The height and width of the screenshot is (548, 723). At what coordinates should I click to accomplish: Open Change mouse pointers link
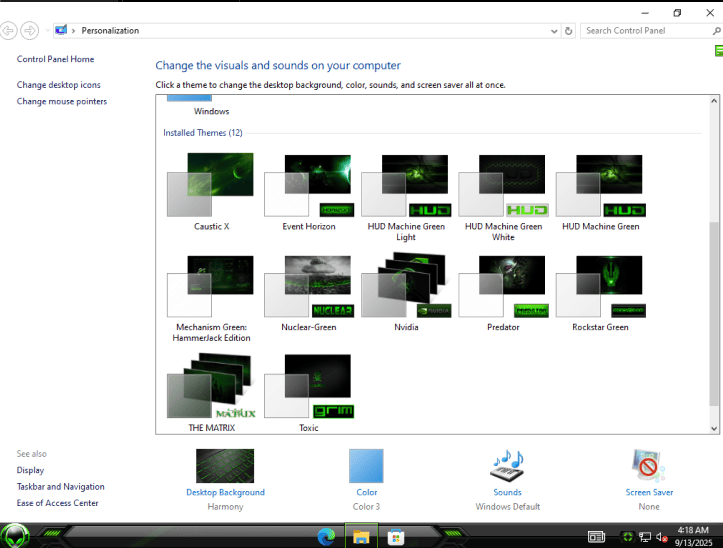point(62,101)
